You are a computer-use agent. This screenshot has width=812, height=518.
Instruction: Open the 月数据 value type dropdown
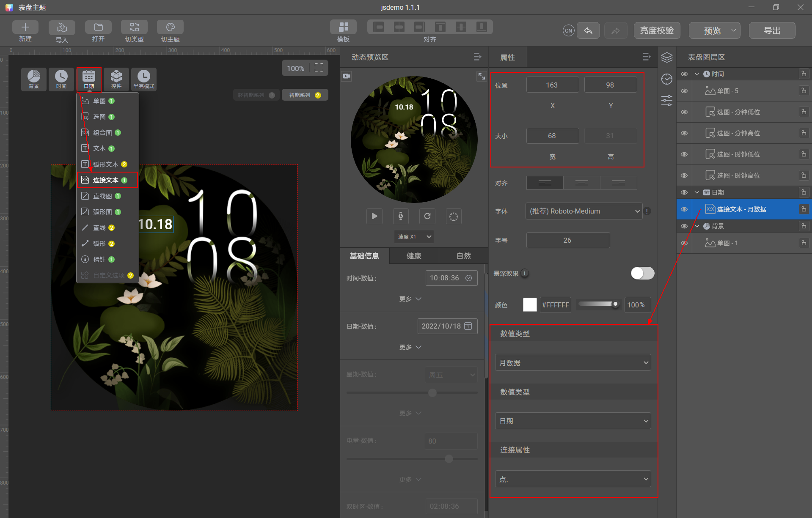click(x=573, y=363)
